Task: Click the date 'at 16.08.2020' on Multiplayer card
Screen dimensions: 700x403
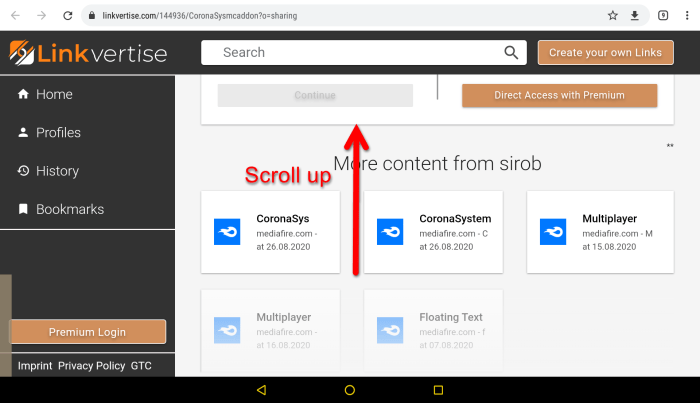Action: pos(283,345)
